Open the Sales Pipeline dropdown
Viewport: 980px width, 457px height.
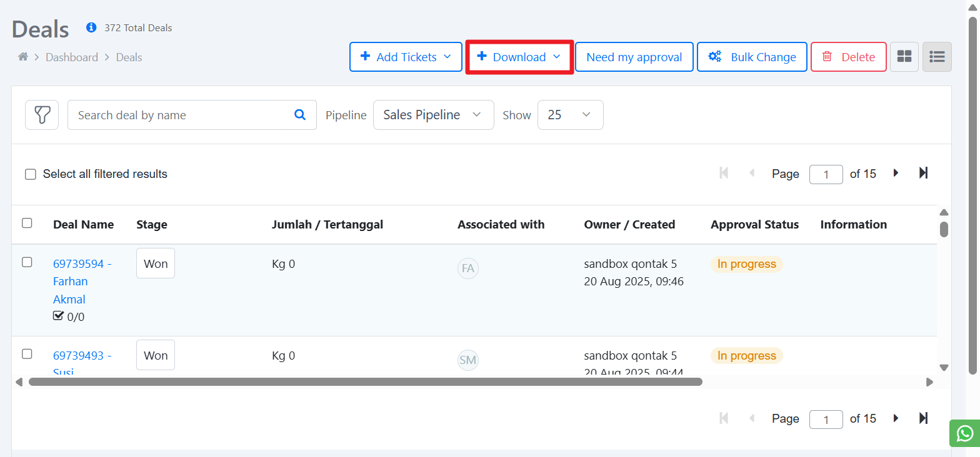coord(433,115)
